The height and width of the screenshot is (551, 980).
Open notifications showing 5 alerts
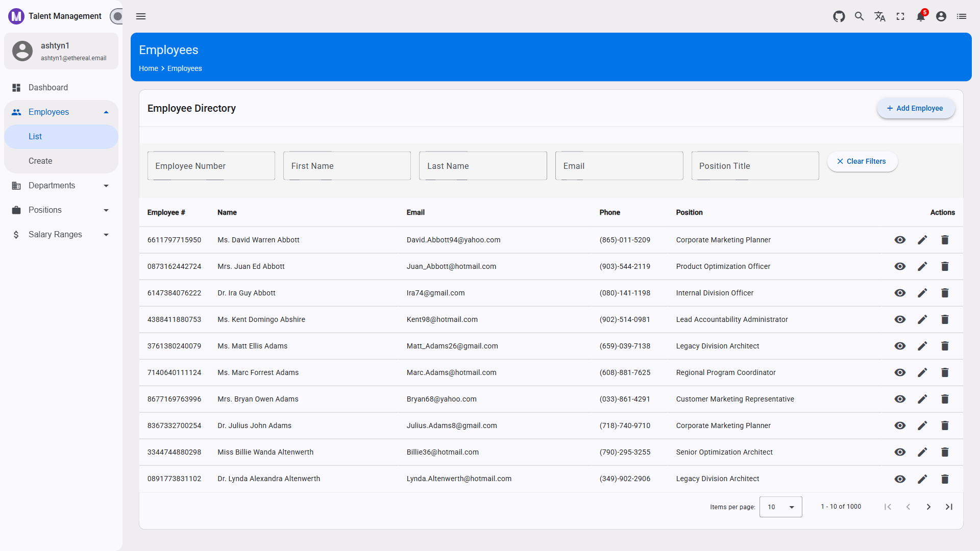[920, 16]
